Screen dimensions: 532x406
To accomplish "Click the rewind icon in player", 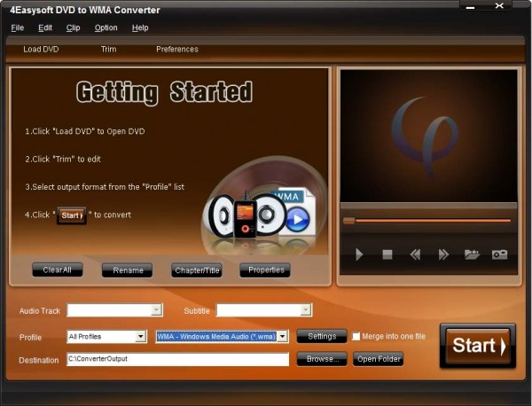I will (x=415, y=254).
